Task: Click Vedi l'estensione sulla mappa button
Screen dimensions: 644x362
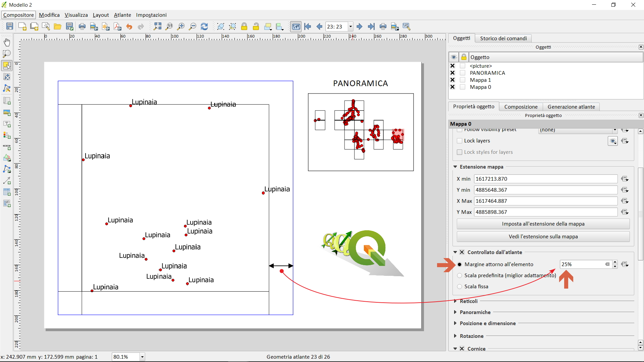Action: (543, 237)
